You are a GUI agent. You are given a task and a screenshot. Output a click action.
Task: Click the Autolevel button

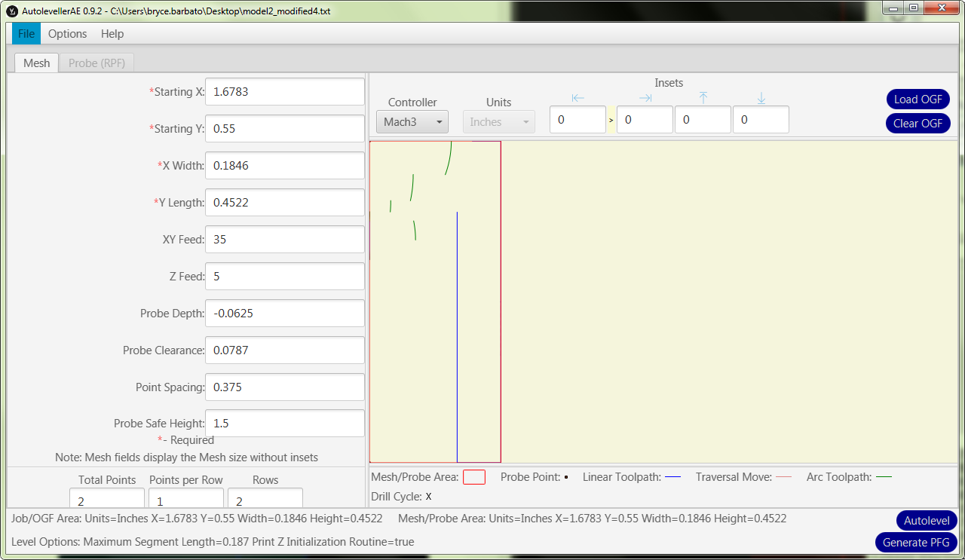927,521
